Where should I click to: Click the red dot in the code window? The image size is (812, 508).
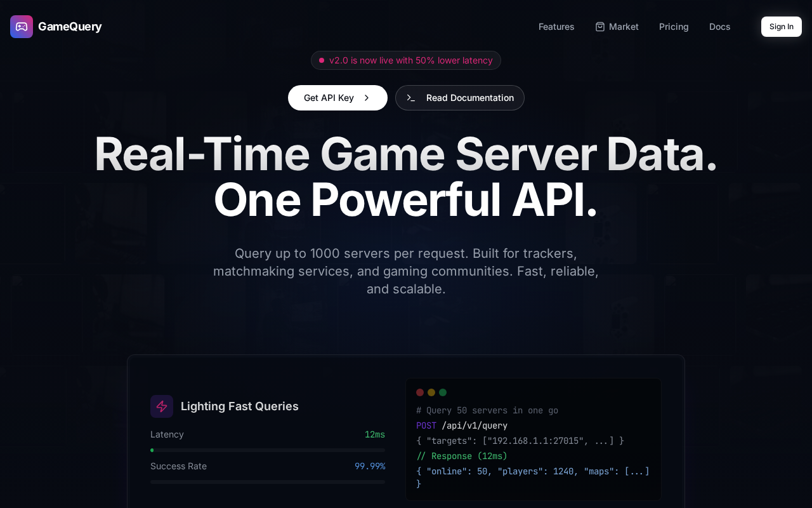coord(420,392)
